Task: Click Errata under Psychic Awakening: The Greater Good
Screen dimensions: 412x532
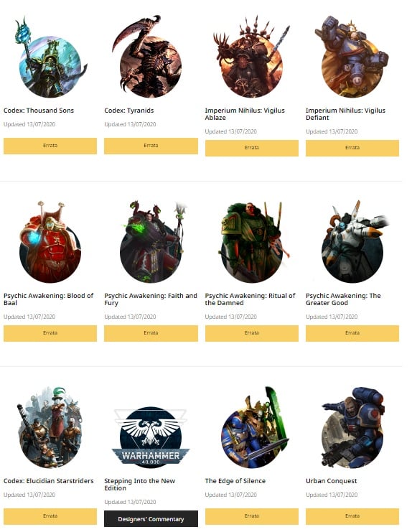Action: point(352,333)
